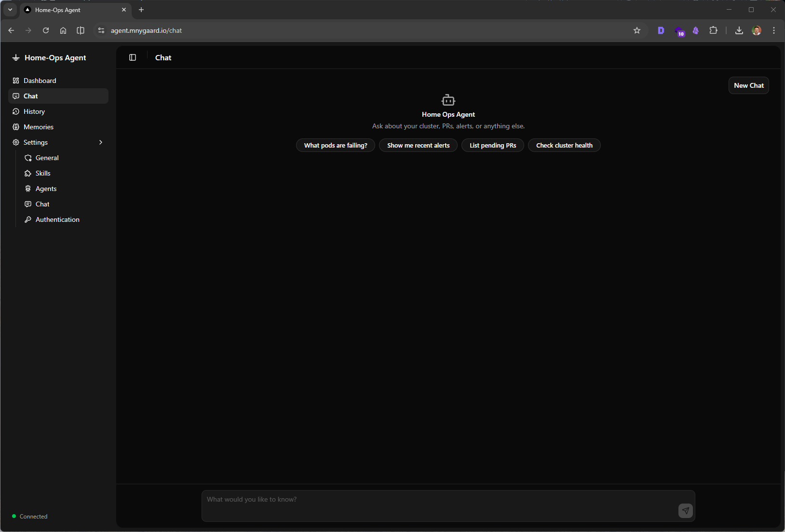Click the Home-Ops Agent logo icon in sidebar
This screenshot has height=532, width=785.
click(x=16, y=57)
